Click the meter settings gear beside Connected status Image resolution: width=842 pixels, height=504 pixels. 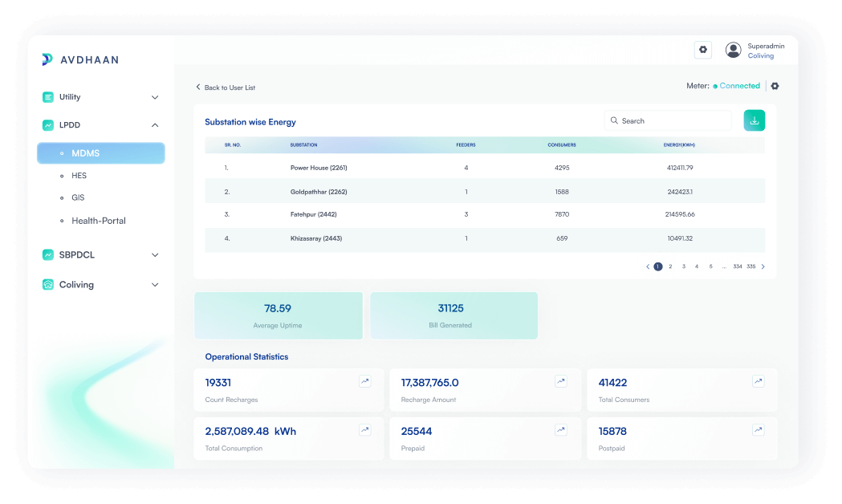(x=775, y=86)
